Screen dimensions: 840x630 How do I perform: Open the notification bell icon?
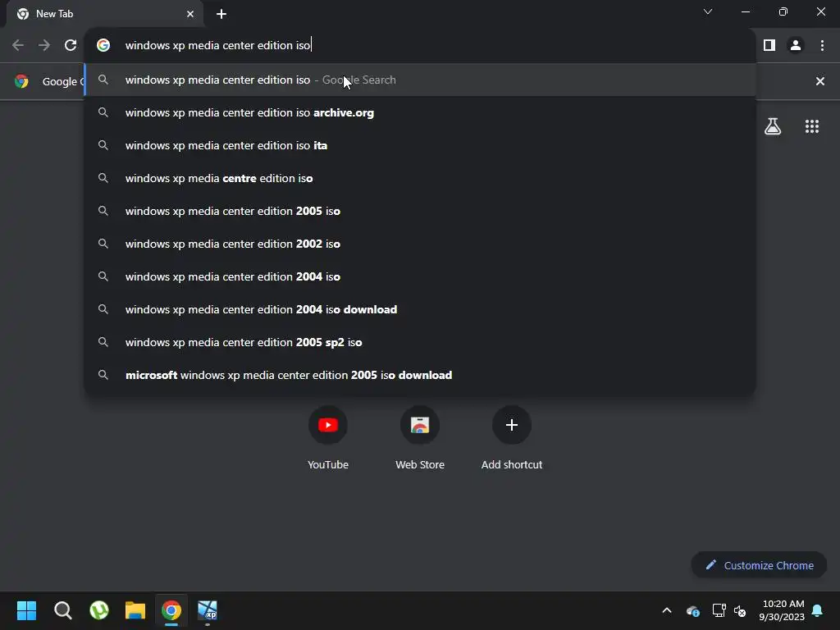click(817, 610)
